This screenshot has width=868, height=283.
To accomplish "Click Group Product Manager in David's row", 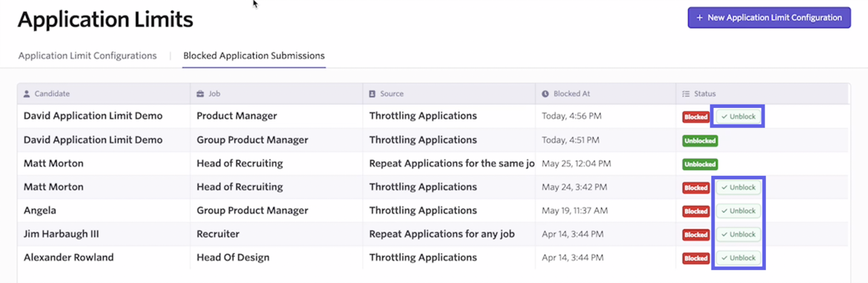I will (253, 140).
